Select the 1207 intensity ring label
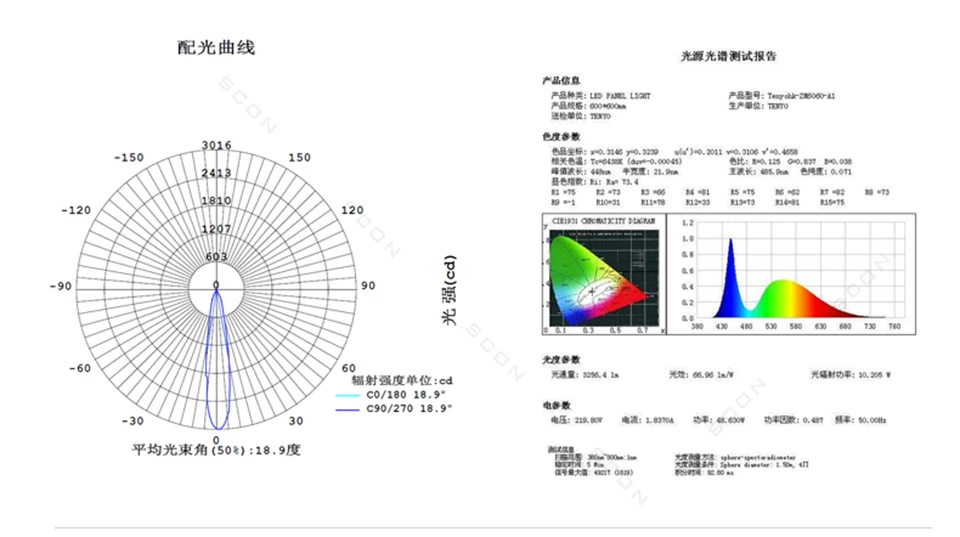 click(x=217, y=228)
